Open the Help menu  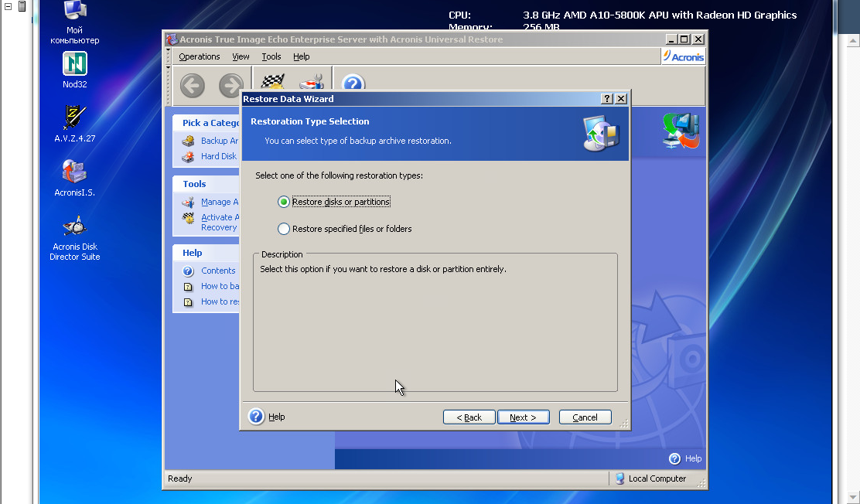301,56
